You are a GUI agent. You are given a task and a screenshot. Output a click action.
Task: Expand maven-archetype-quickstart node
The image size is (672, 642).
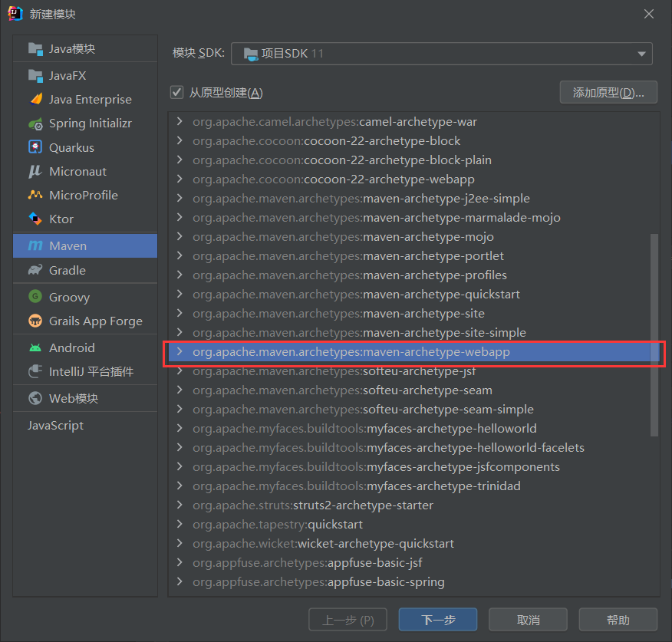(180, 294)
